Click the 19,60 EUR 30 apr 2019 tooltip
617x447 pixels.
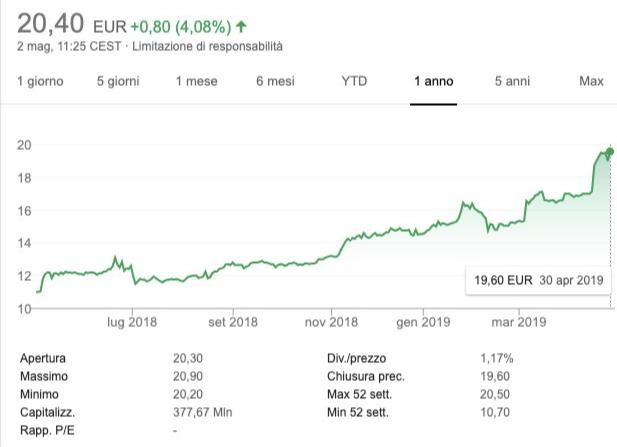540,280
